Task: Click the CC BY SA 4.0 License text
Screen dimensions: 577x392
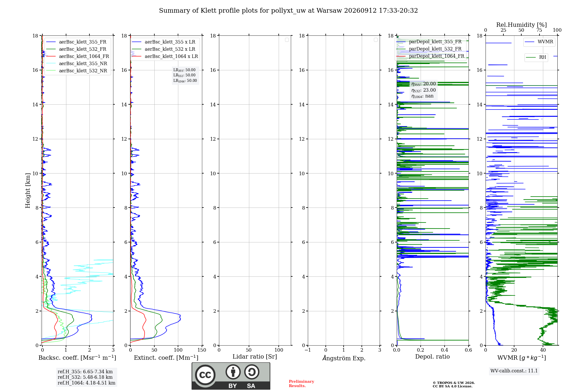Action: click(453, 386)
